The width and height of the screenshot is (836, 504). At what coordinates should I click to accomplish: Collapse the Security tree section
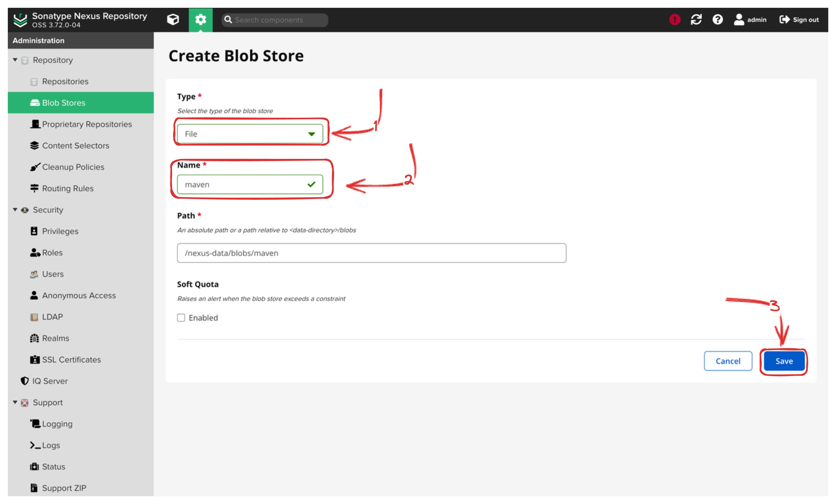(x=15, y=210)
